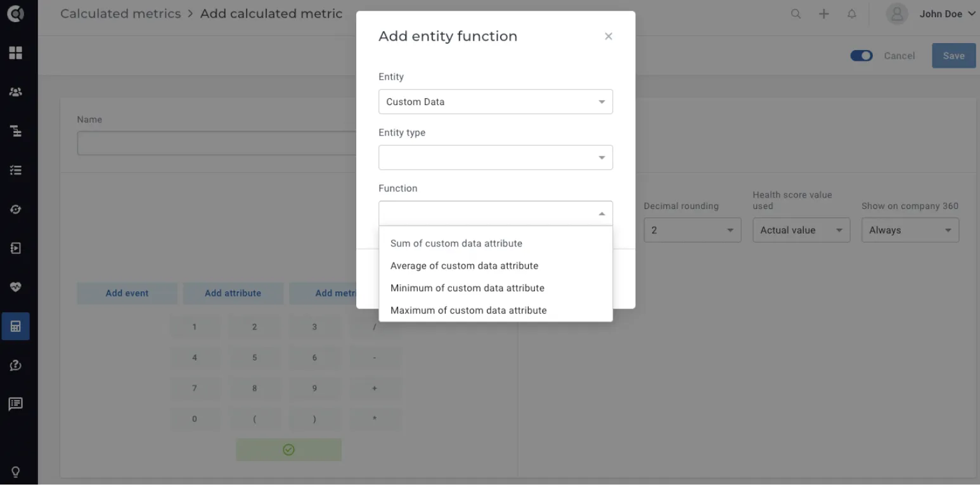Click the keypad open parenthesis button

point(254,419)
